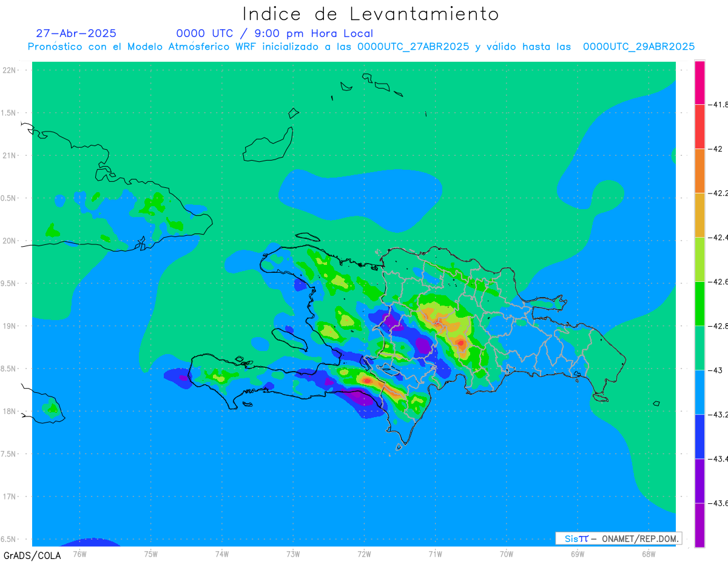Click the "19N" latitude label

pyautogui.click(x=10, y=326)
